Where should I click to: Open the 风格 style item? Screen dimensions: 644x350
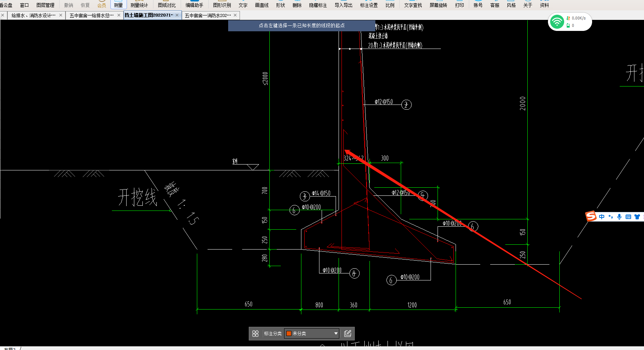511,5
